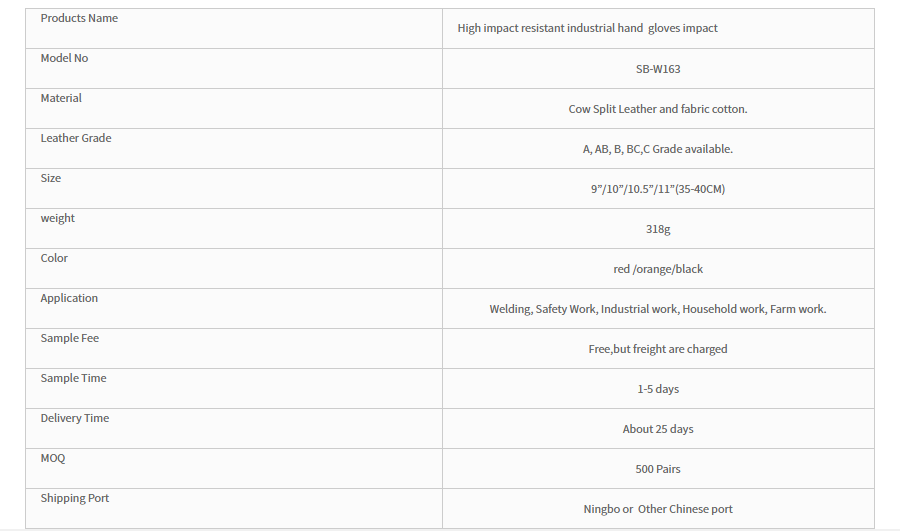This screenshot has width=900, height=531.
Task: Select Free,but freight are charged text
Action: pos(658,349)
